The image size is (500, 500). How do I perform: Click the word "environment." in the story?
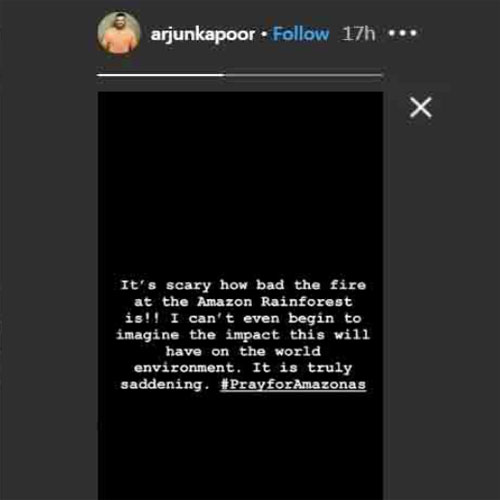coord(187,368)
